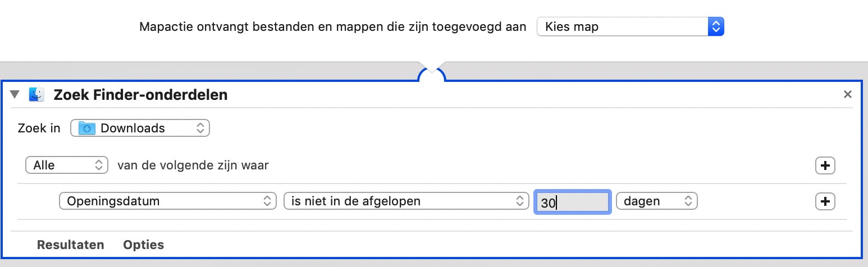The width and height of the screenshot is (868, 267).
Task: Click the workflow connector notch above action
Action: click(x=432, y=72)
